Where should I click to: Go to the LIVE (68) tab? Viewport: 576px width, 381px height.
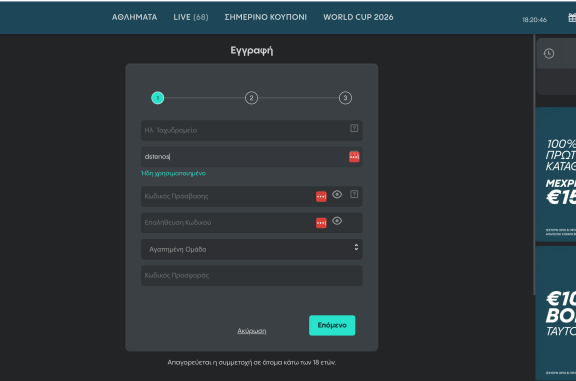point(191,17)
